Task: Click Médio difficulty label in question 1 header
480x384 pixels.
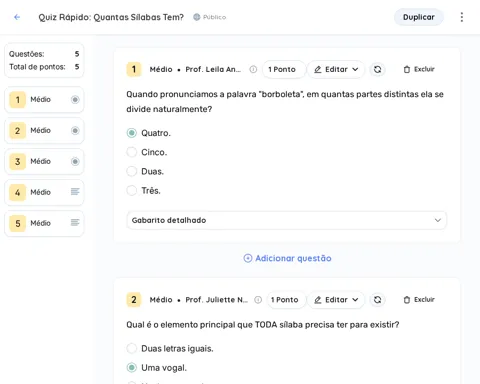Action: pos(161,69)
